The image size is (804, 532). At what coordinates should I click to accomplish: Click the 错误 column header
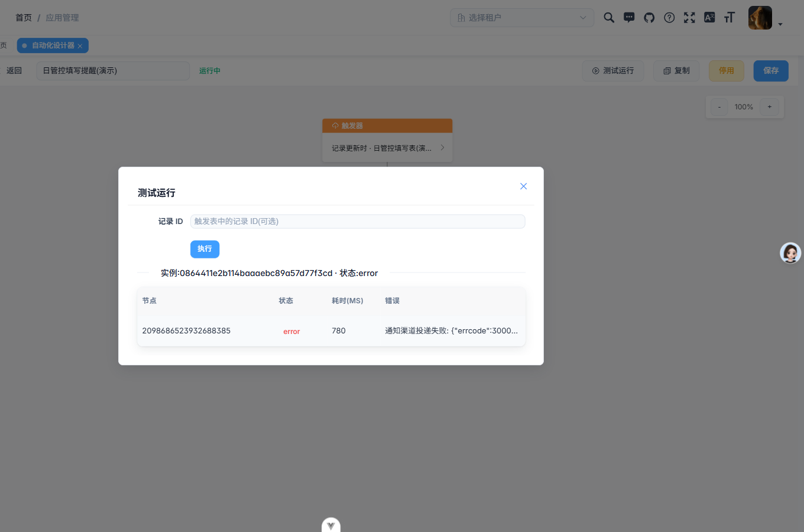[393, 300]
